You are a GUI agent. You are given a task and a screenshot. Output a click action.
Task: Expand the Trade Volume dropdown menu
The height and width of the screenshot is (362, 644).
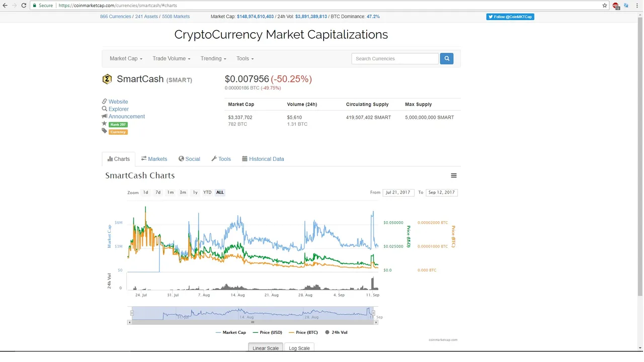(171, 58)
